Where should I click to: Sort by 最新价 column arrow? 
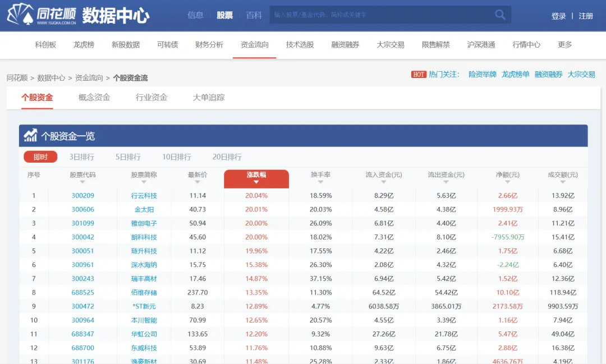pyautogui.click(x=198, y=182)
